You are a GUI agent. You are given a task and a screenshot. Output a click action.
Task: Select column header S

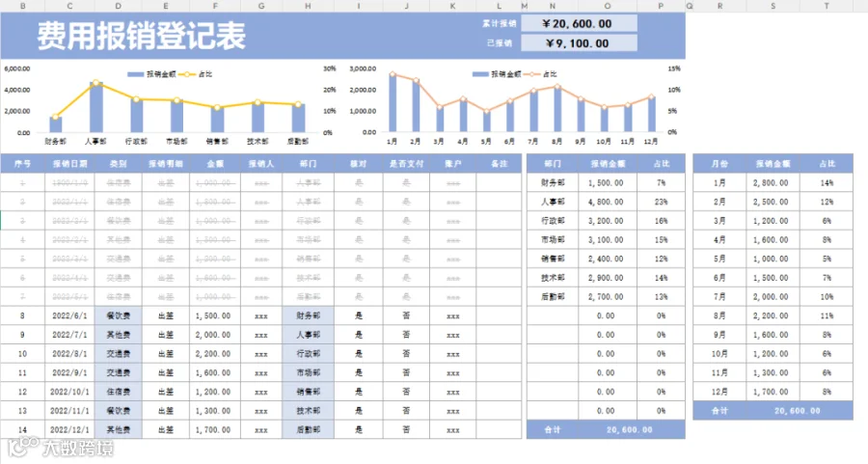(773, 6)
